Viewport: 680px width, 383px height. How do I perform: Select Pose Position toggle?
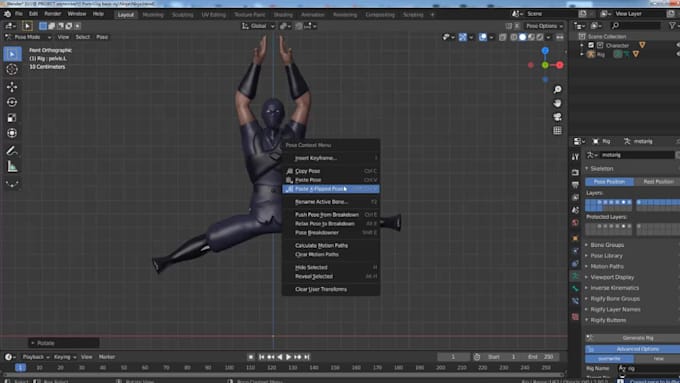(x=609, y=182)
